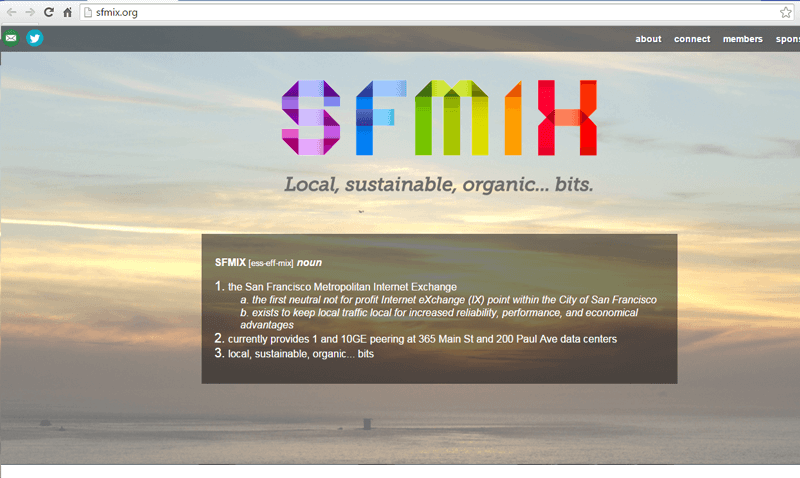800x478 pixels.
Task: Click the page icon beside sfmix.org URL
Action: click(88, 12)
